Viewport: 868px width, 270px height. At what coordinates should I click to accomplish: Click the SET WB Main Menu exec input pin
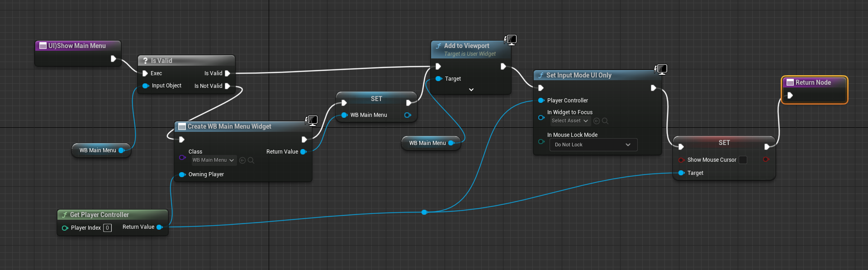pos(344,103)
